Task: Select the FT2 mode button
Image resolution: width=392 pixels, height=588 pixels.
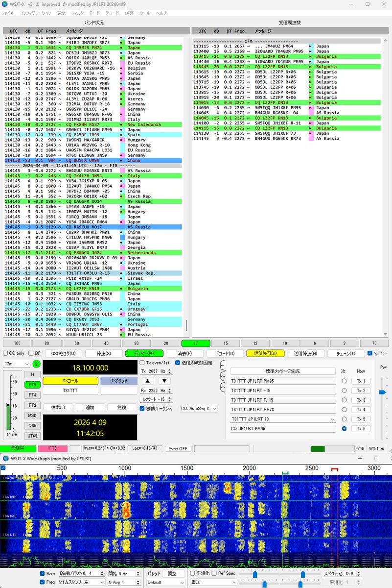Action: click(x=32, y=405)
